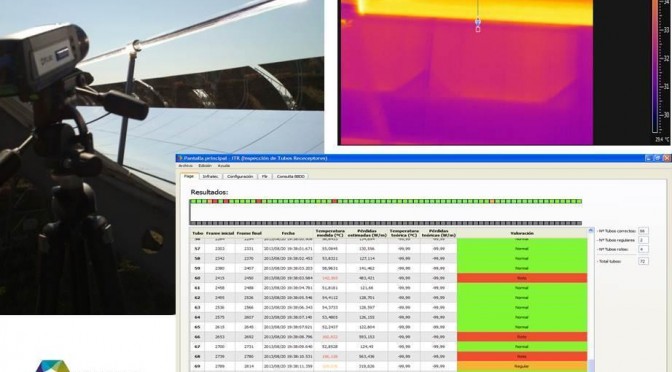Click the Nº Tubos rotos value field
The width and height of the screenshot is (672, 372).
coord(642,249)
